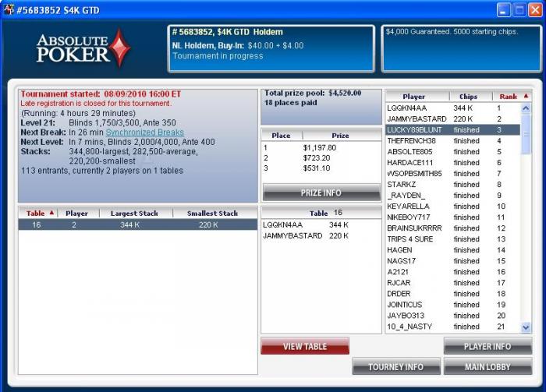
Task: Select DRDER player row
Action: 453,294
